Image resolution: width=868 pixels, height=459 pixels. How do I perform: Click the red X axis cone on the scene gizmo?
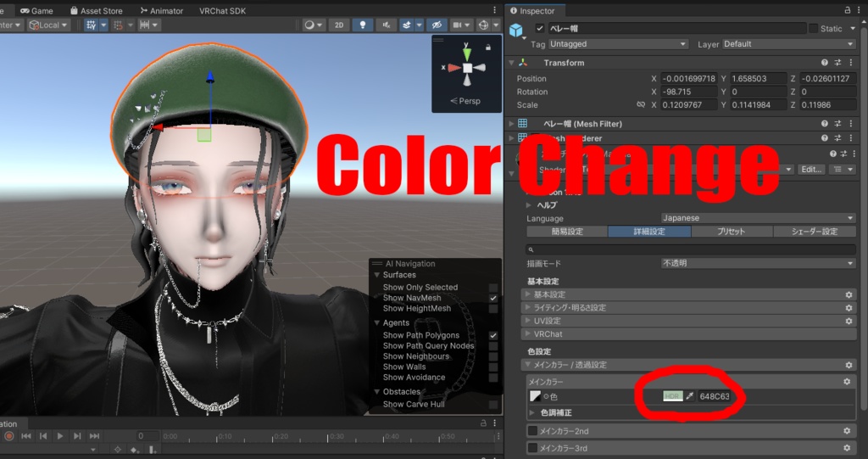click(454, 68)
